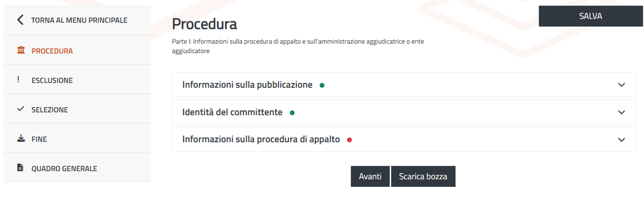Click the Quadro Generale document icon
Image resolution: width=644 pixels, height=202 pixels.
point(20,168)
